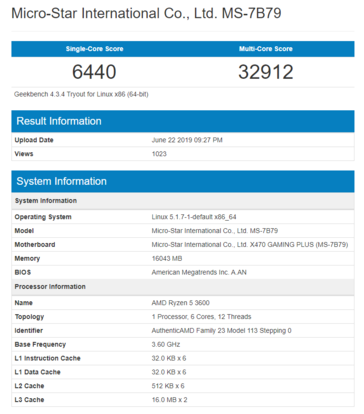Select the L2 Cache value '512 KB x 6'
Viewport: 364px width, 414px height.
(x=168, y=386)
